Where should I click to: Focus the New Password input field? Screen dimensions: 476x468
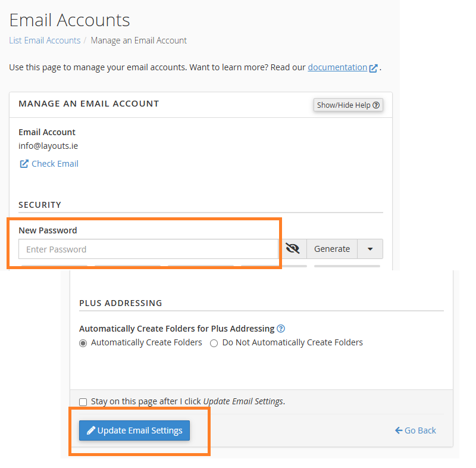[148, 249]
